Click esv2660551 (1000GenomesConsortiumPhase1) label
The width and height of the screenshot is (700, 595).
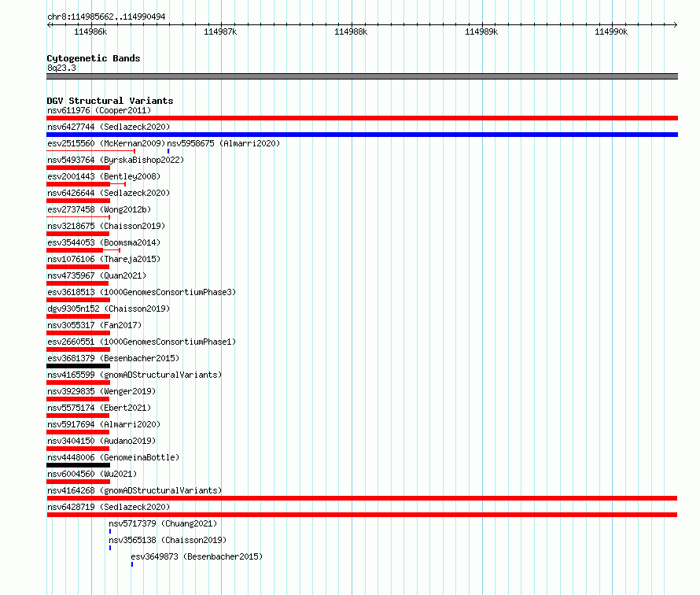coord(142,342)
